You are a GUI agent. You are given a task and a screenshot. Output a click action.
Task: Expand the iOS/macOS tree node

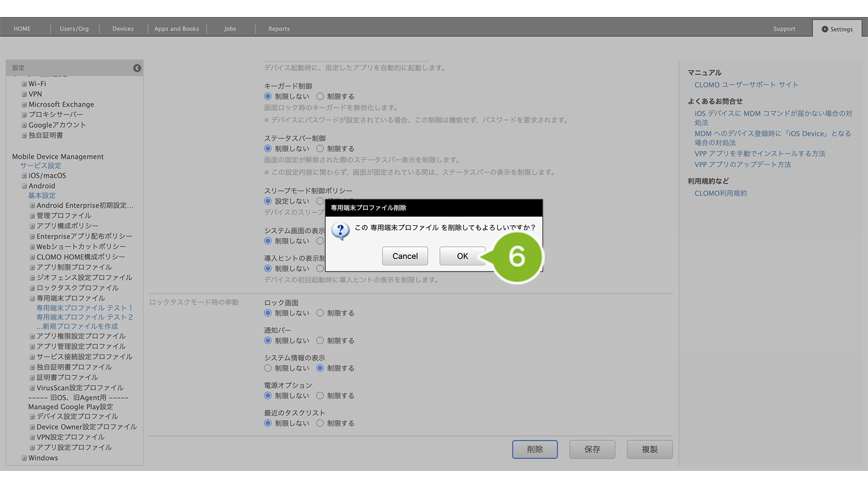coord(24,176)
